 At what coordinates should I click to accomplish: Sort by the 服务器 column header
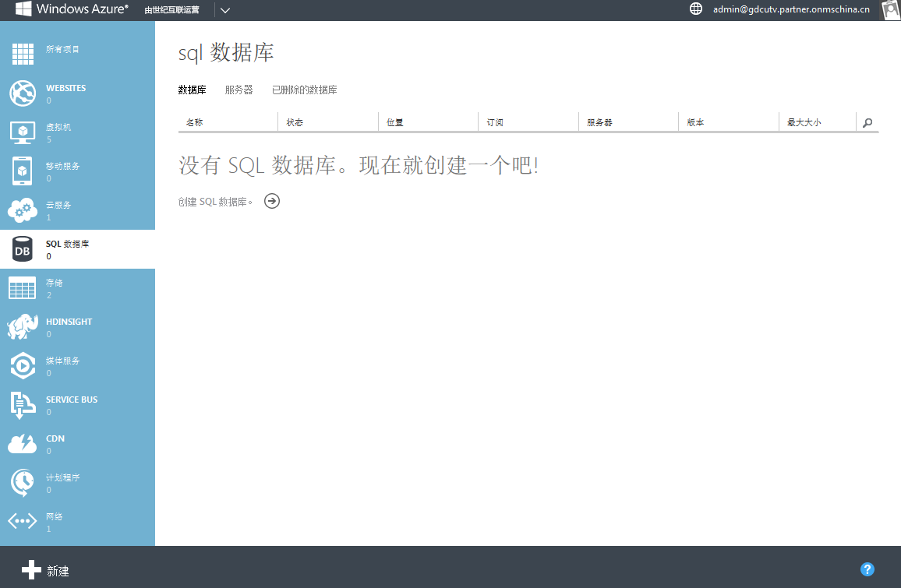(x=599, y=122)
